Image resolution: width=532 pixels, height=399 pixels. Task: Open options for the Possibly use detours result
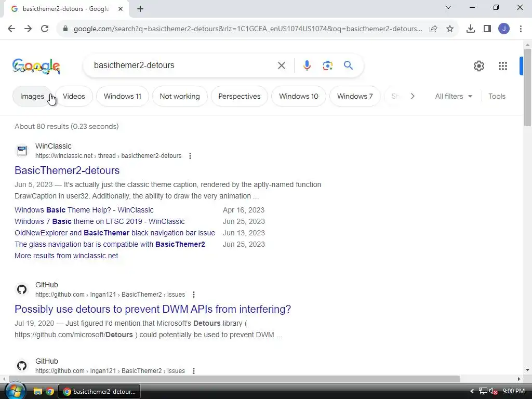194,295
